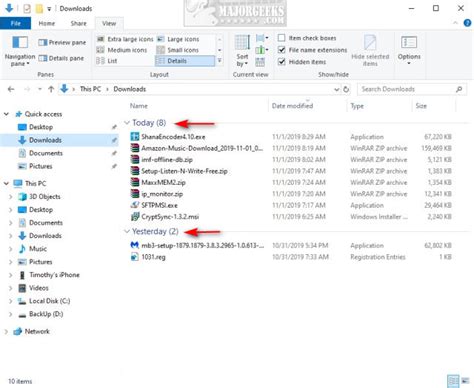Image resolution: width=474 pixels, height=388 pixels.
Task: Select CryptSync-1.3.2.msi file
Action: pos(170,217)
